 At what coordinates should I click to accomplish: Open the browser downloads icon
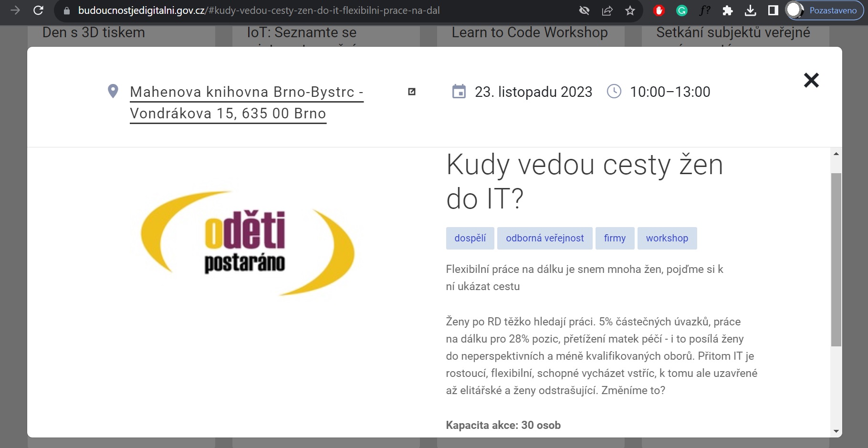[x=750, y=10]
